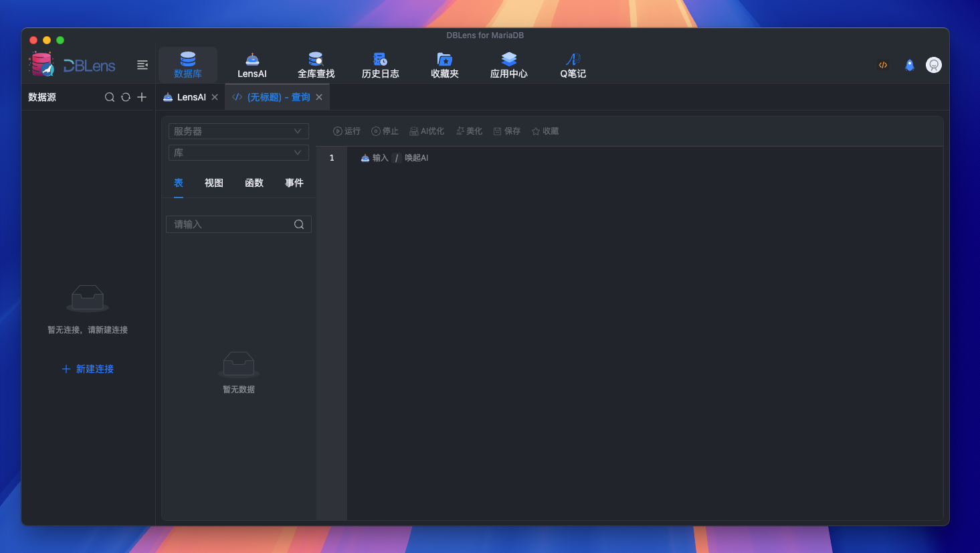Image resolution: width=980 pixels, height=553 pixels.
Task: Open Q笔记 notes
Action: [x=573, y=65]
